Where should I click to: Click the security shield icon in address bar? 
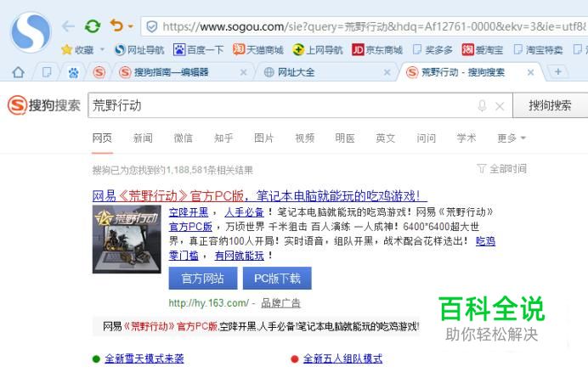pyautogui.click(x=151, y=26)
